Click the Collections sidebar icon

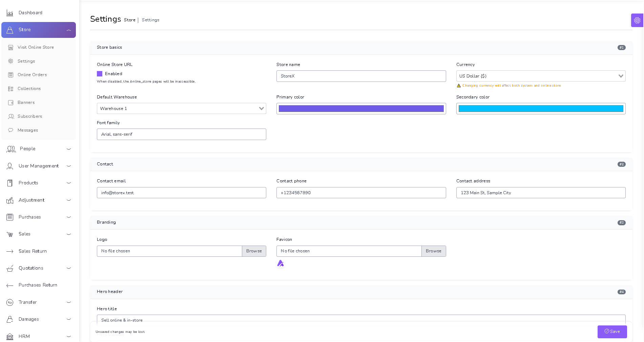tap(11, 89)
